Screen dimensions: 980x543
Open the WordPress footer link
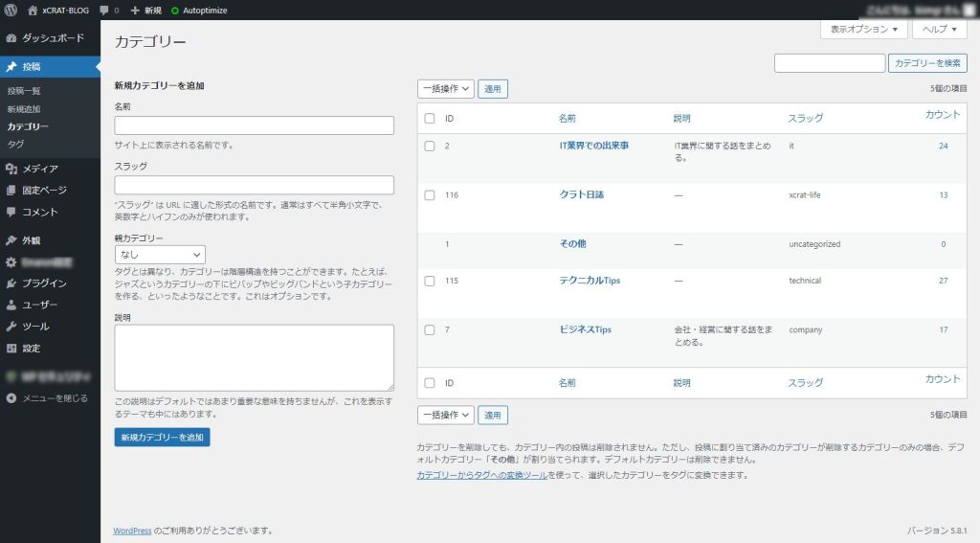point(132,531)
